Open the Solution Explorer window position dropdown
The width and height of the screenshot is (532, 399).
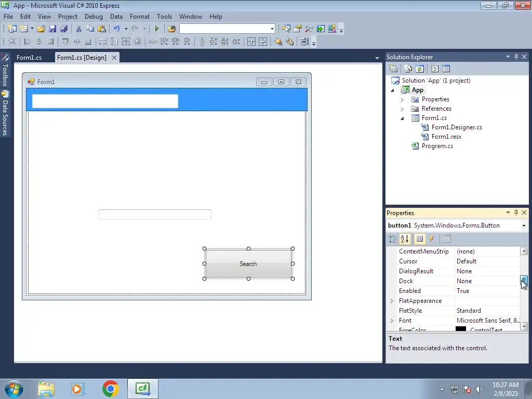[508, 57]
